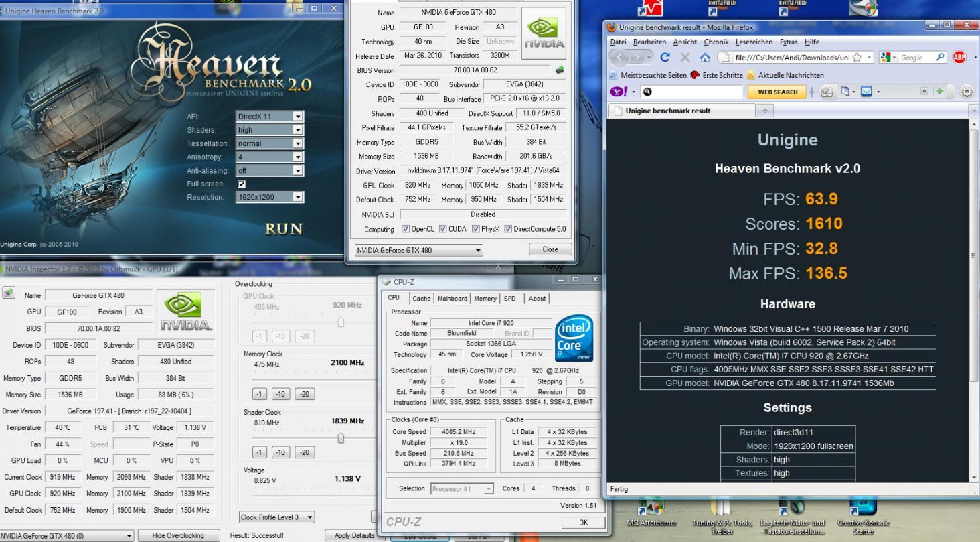Click the GPU-Z BIOS save chip icon

coord(560,70)
